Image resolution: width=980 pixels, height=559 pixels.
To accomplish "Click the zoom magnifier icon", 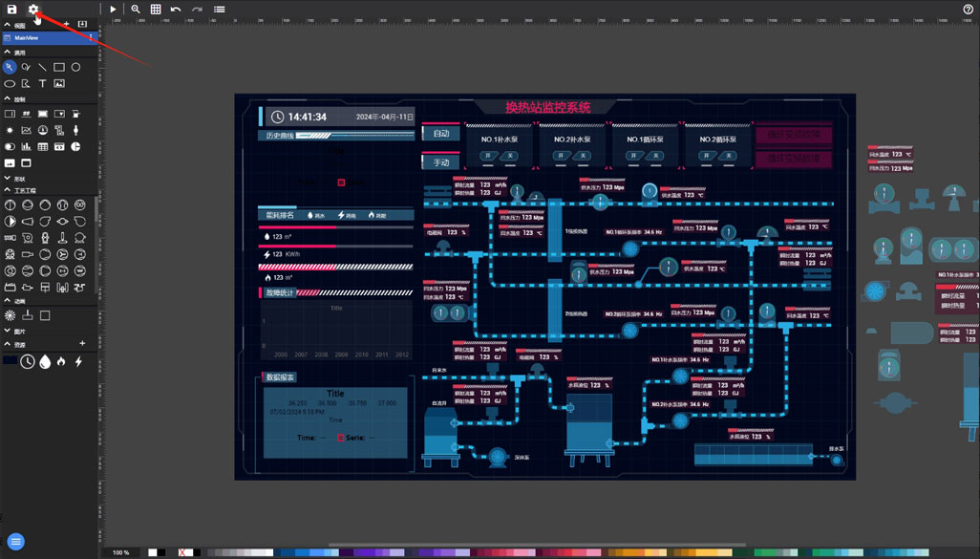I will (136, 10).
